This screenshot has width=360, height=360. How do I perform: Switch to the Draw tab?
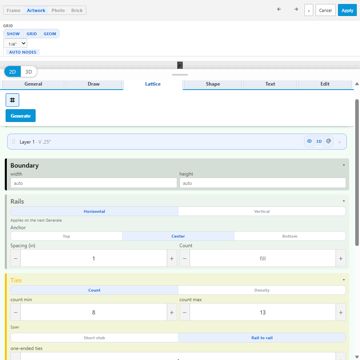click(94, 84)
